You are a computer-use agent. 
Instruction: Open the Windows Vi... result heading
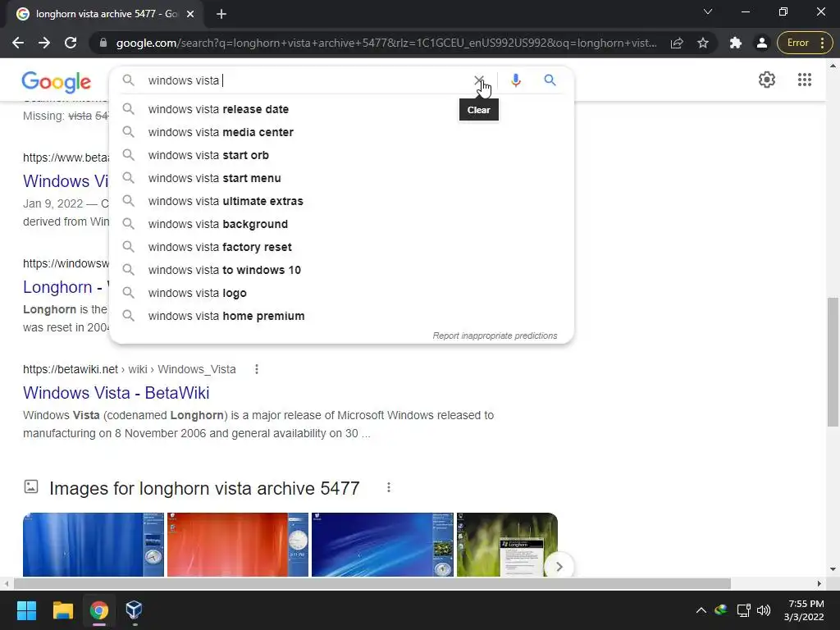(66, 181)
